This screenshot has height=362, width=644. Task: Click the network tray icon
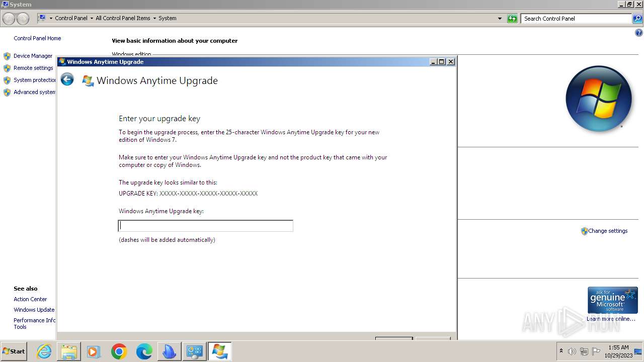pyautogui.click(x=584, y=351)
